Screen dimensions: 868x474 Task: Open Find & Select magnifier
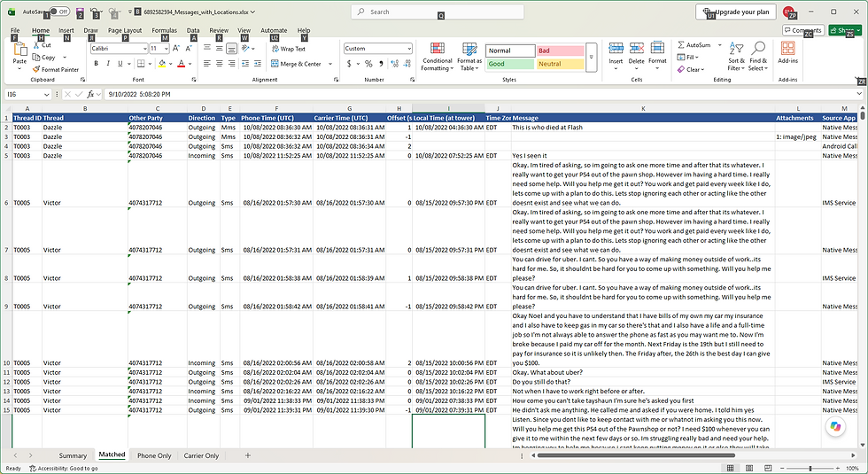point(758,57)
